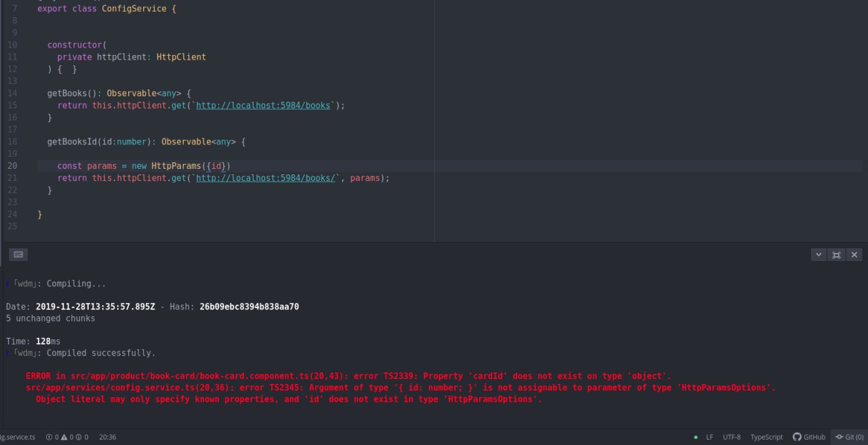868x445 pixels.
Task: Click the TS2339 error line about cardId
Action: tap(349, 376)
